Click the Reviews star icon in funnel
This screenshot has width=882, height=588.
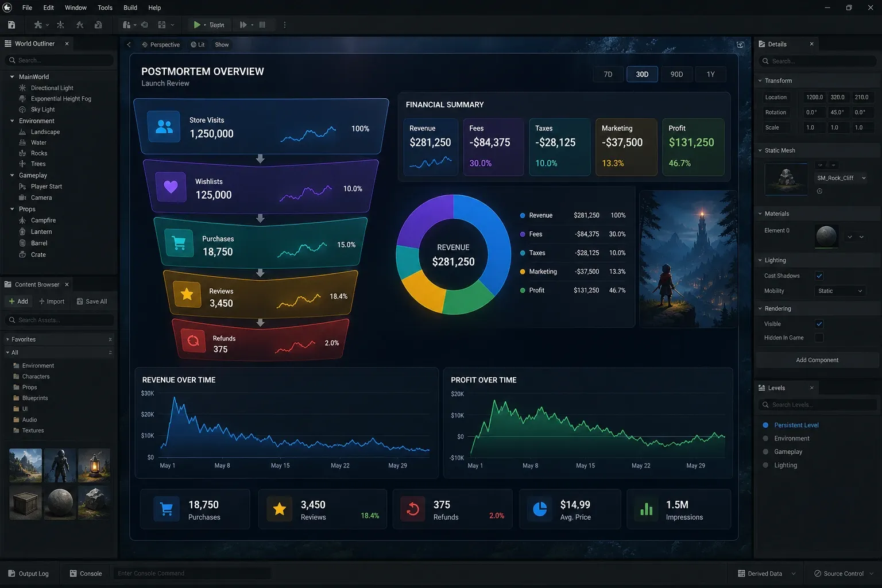click(187, 295)
